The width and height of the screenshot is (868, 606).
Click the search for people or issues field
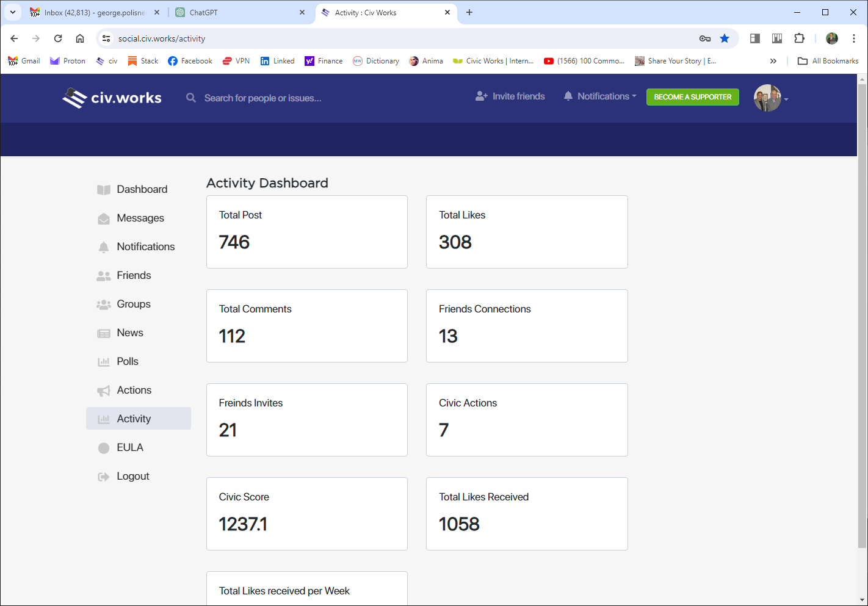point(262,98)
